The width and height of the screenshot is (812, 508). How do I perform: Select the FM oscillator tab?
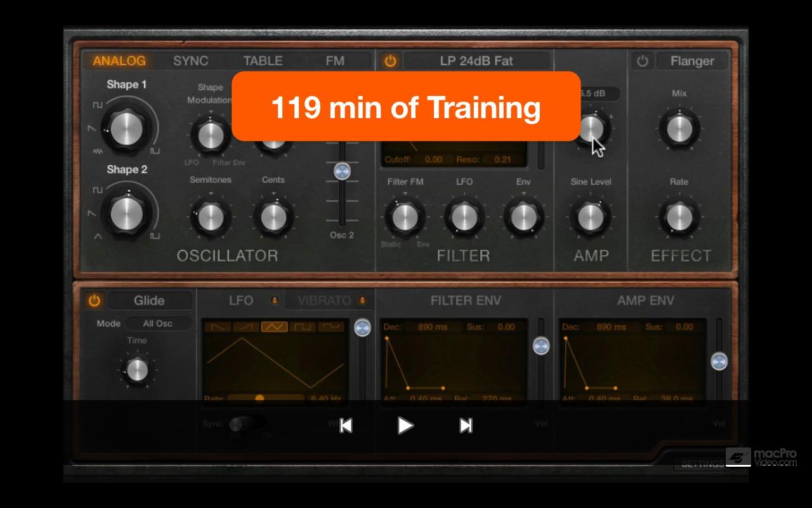point(335,61)
